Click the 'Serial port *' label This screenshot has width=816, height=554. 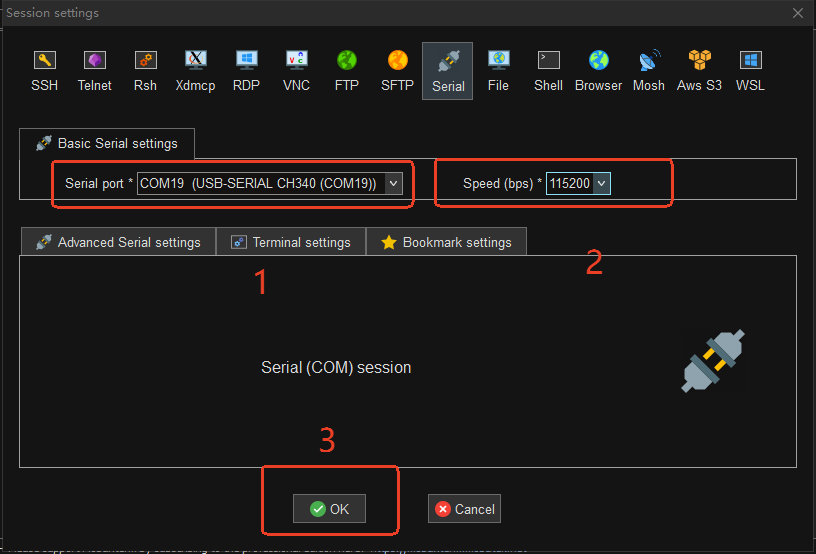tap(99, 183)
